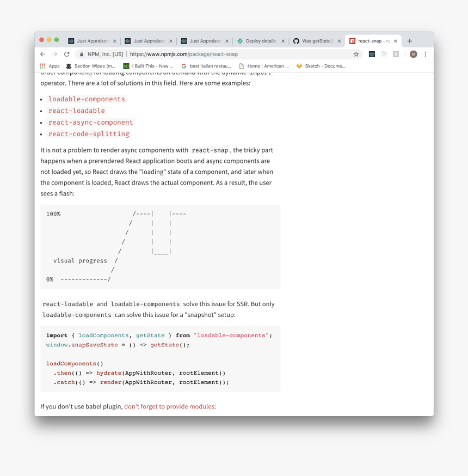Click the forward navigation arrow
The width and height of the screenshot is (468, 476).
click(54, 54)
